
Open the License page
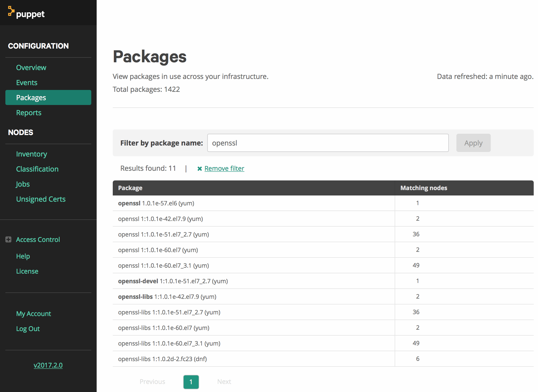click(27, 271)
